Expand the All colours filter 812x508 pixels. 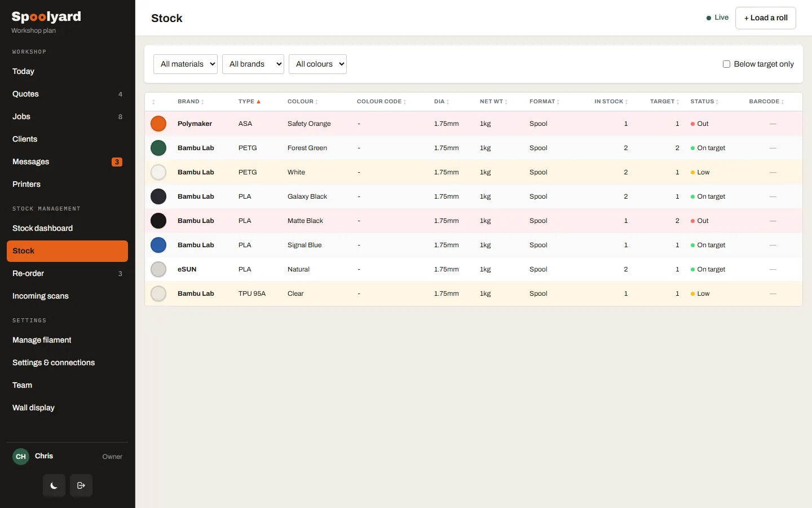(x=317, y=64)
